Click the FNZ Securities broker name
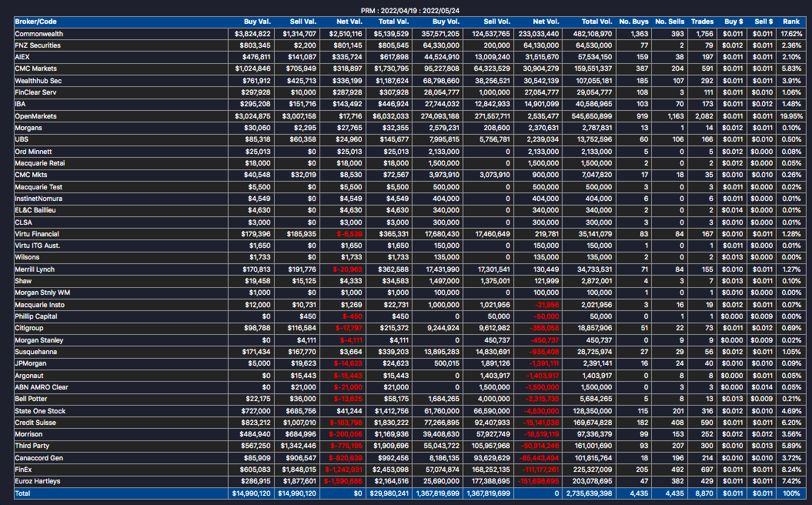The image size is (812, 505). click(38, 45)
